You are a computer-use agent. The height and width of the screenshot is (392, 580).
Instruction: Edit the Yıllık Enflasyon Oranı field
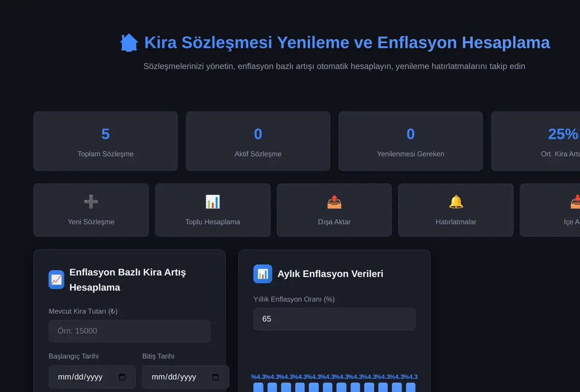click(x=334, y=319)
